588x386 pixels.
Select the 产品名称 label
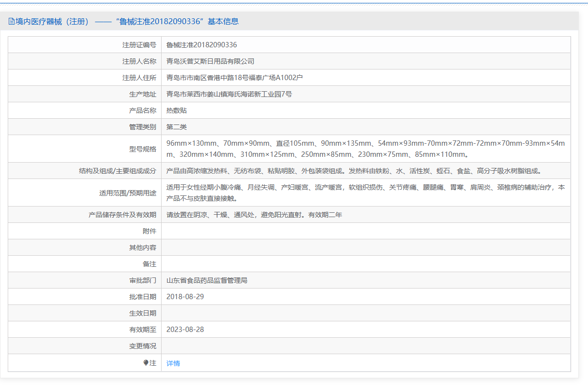(x=143, y=110)
